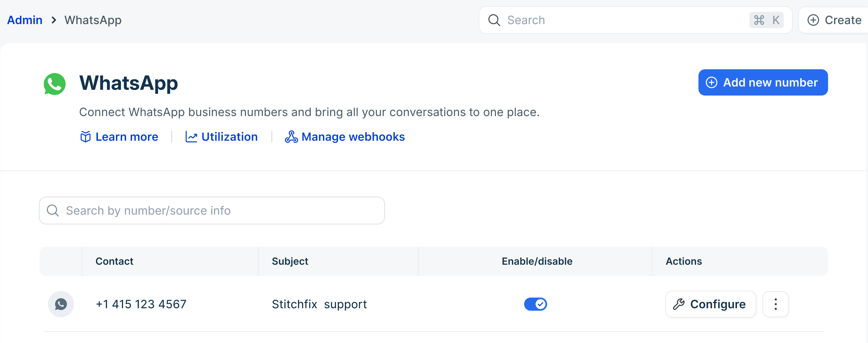Click the Contact column header
Screen dimensions: 868x343
click(114, 261)
